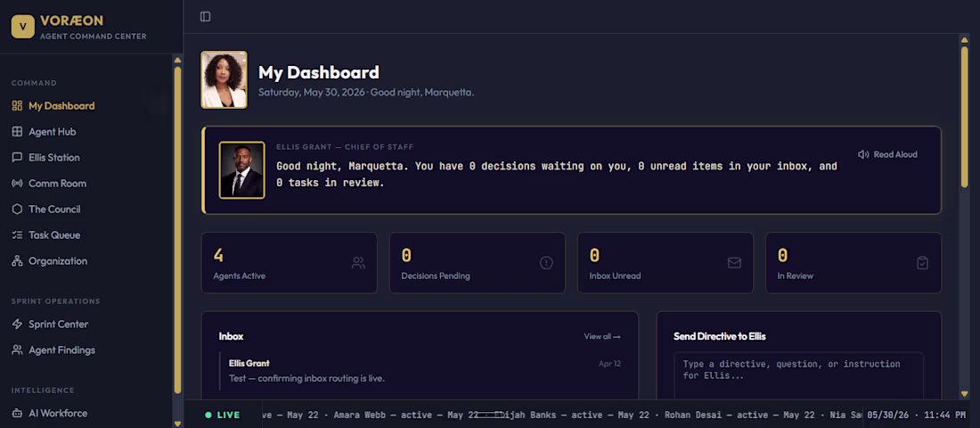The image size is (980, 428).
Task: Click the Inbox panel heading
Action: coord(231,336)
